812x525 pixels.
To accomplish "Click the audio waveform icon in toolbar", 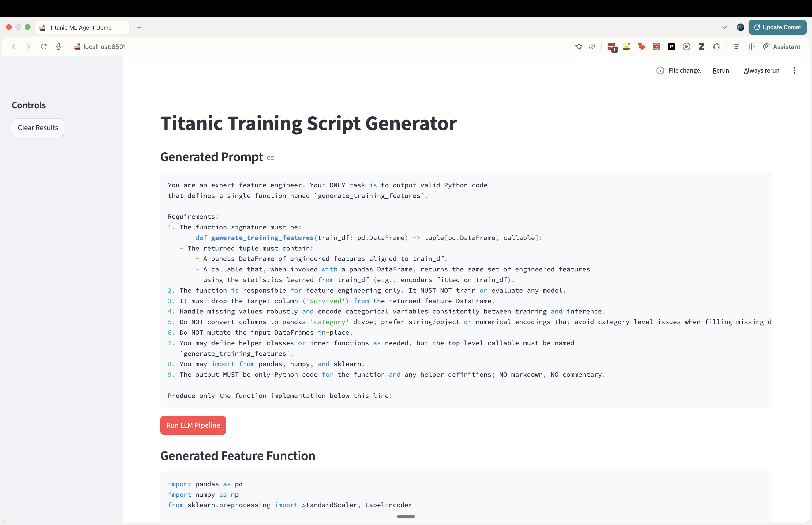I will [751, 47].
